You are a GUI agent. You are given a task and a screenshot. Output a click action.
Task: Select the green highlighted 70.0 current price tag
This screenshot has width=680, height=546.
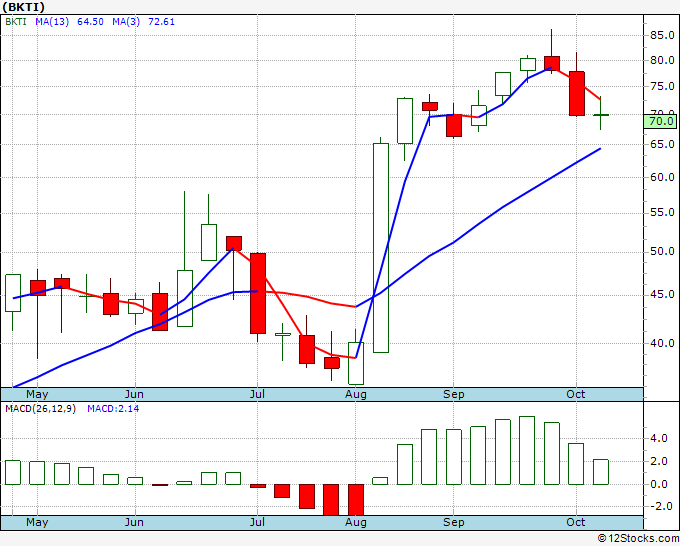tap(660, 121)
